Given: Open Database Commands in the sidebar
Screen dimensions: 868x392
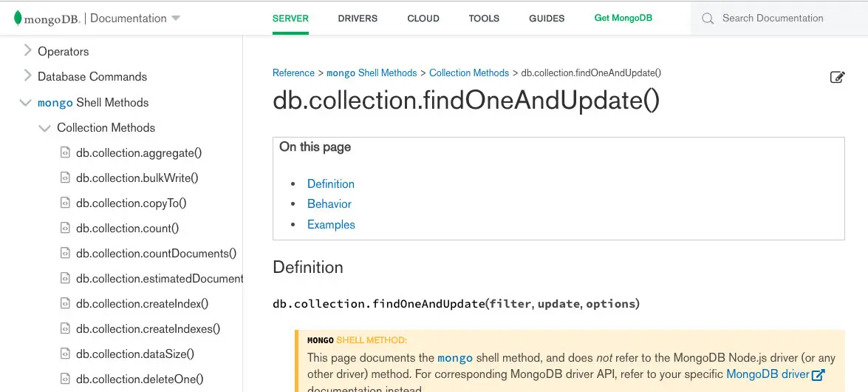Looking at the screenshot, I should point(92,76).
